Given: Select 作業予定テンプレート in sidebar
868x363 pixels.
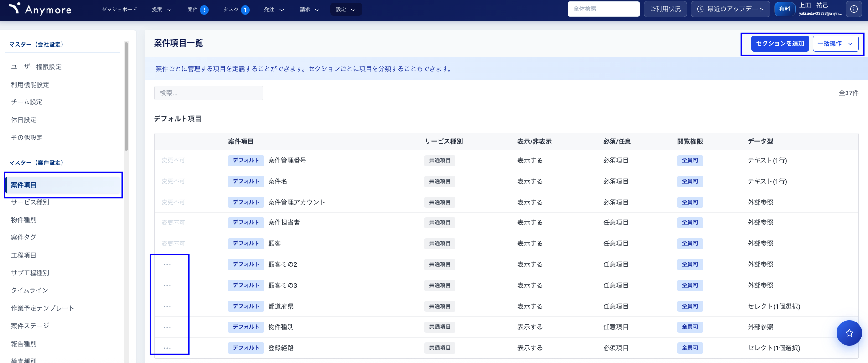Looking at the screenshot, I should coord(42,308).
